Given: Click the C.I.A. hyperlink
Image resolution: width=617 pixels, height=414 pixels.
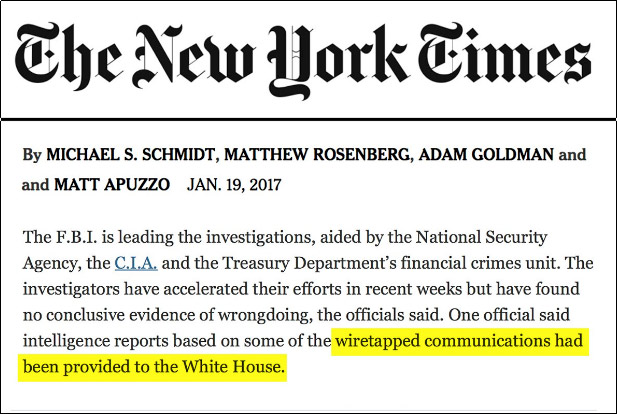Looking at the screenshot, I should pyautogui.click(x=136, y=263).
